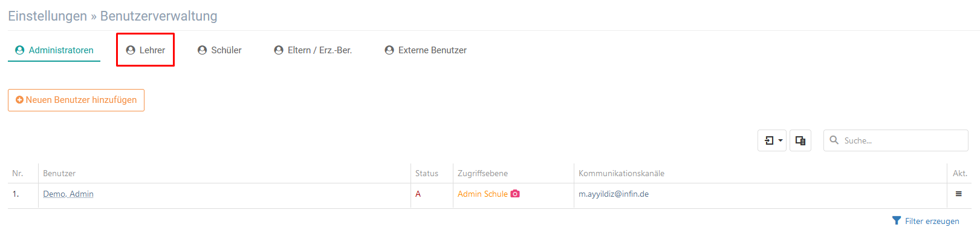Click the red camera icon next to Admin Schule
Viewport: 980px width, 247px height.
[x=515, y=194]
